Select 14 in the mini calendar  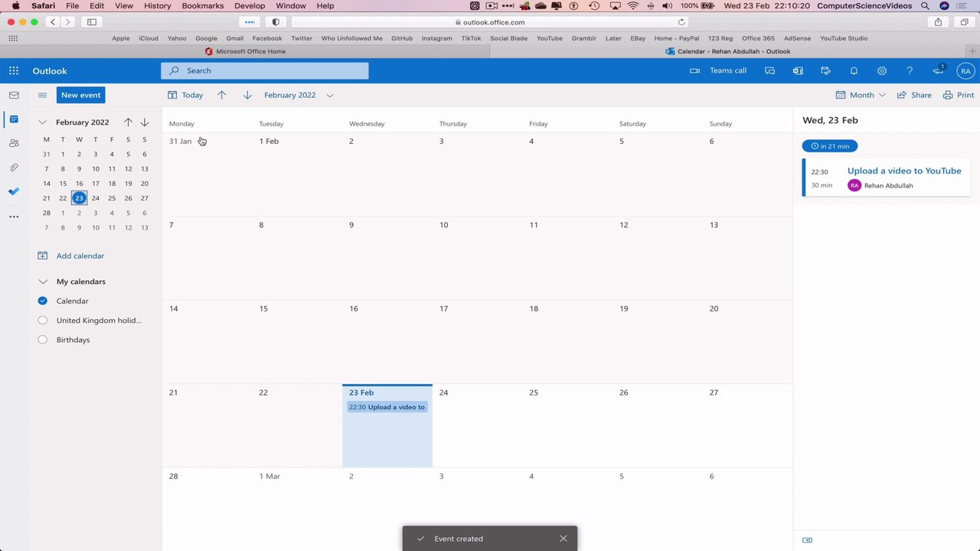coord(47,184)
